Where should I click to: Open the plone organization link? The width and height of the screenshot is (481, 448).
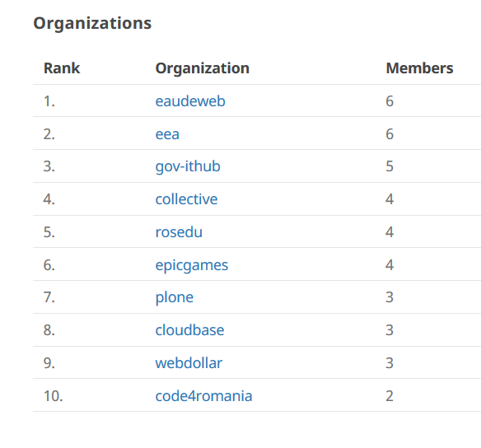pos(175,298)
